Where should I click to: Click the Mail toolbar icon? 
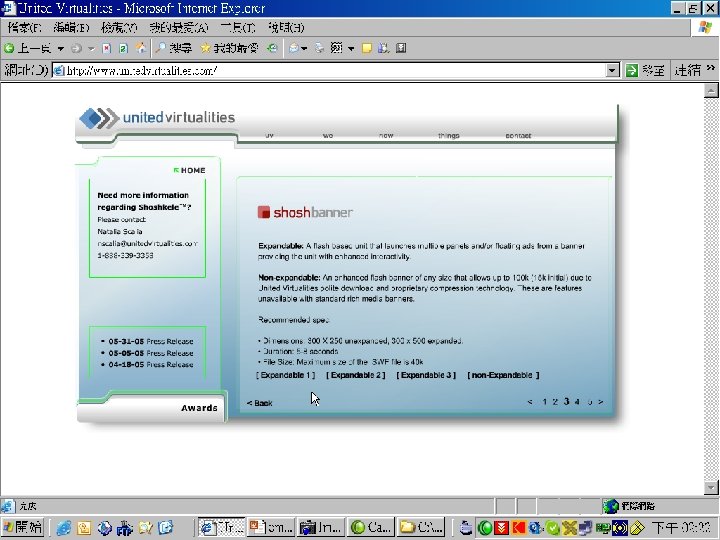coord(294,48)
